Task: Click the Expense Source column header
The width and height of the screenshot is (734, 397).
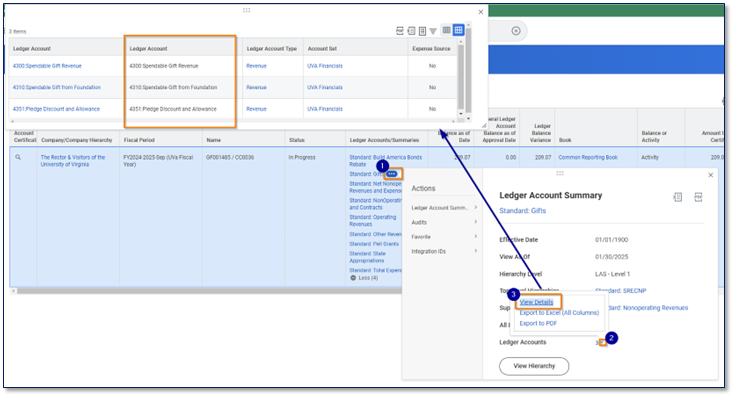Action: pyautogui.click(x=431, y=49)
